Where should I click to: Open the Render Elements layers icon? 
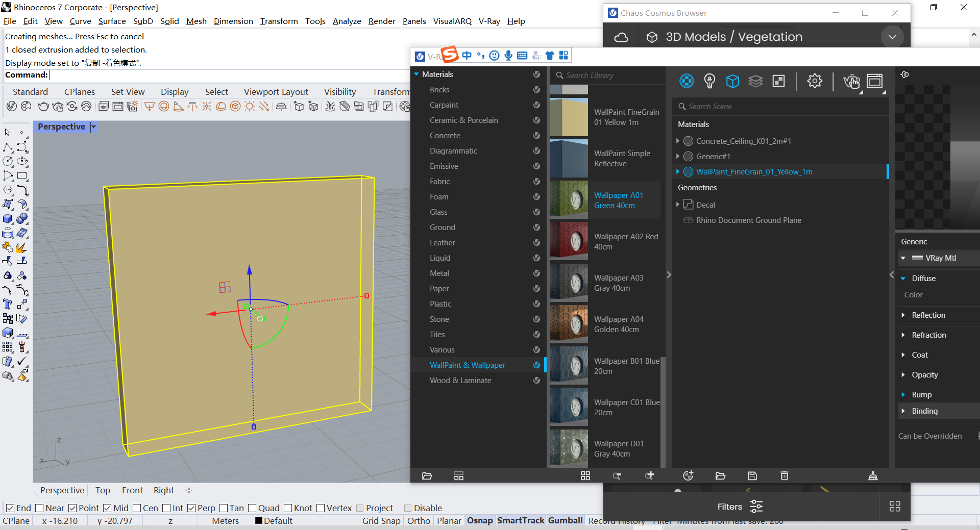pyautogui.click(x=755, y=81)
